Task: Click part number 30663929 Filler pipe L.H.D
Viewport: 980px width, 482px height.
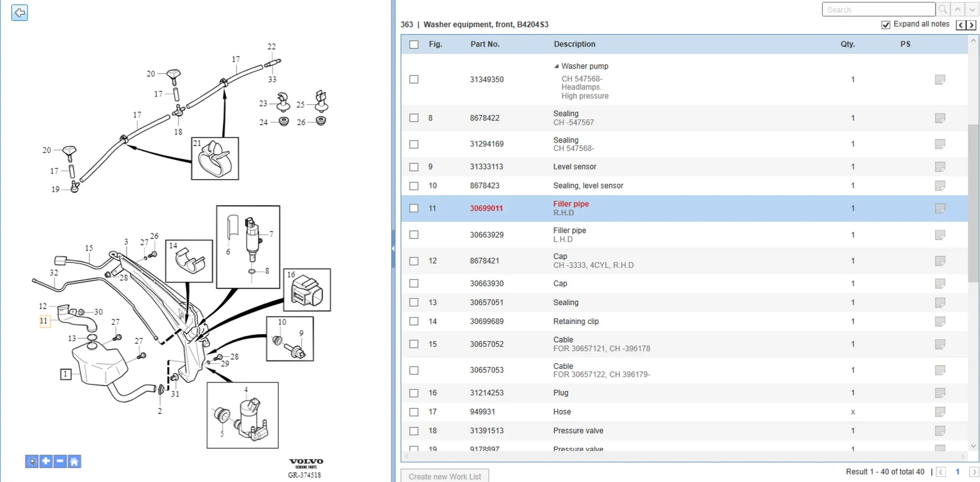Action: coord(486,235)
